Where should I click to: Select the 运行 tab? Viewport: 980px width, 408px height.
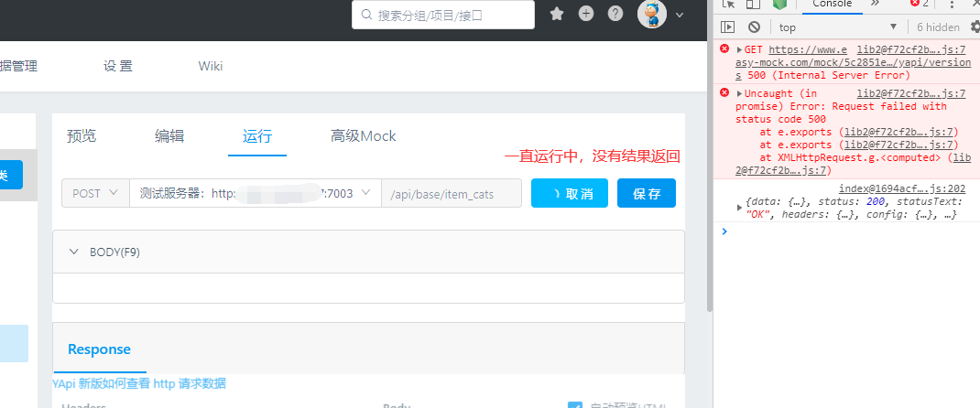(257, 136)
